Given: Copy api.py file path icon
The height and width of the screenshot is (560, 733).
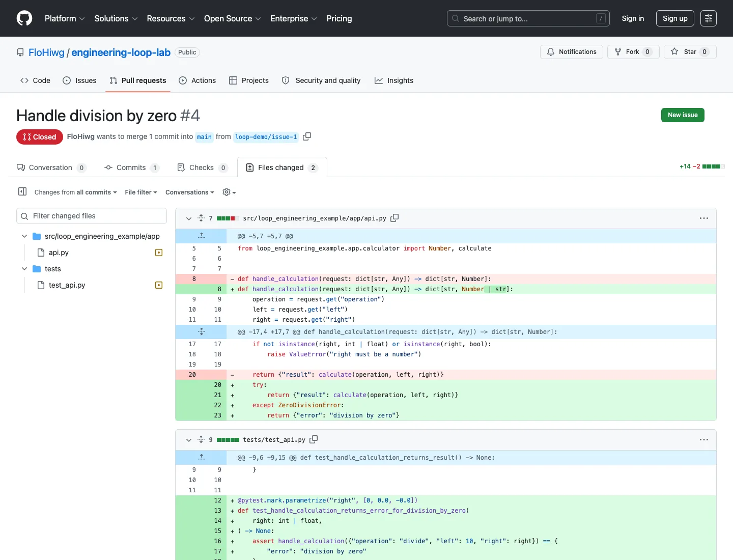Looking at the screenshot, I should click(394, 218).
